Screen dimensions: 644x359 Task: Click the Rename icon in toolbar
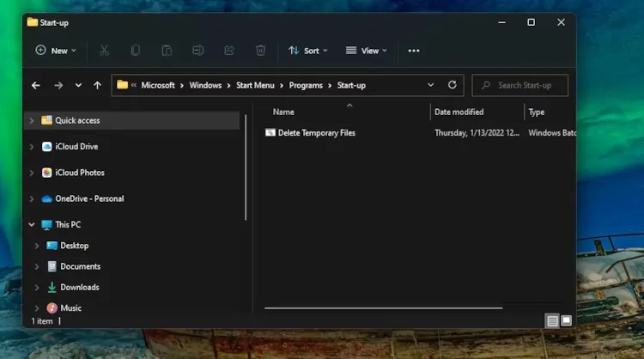coord(197,51)
